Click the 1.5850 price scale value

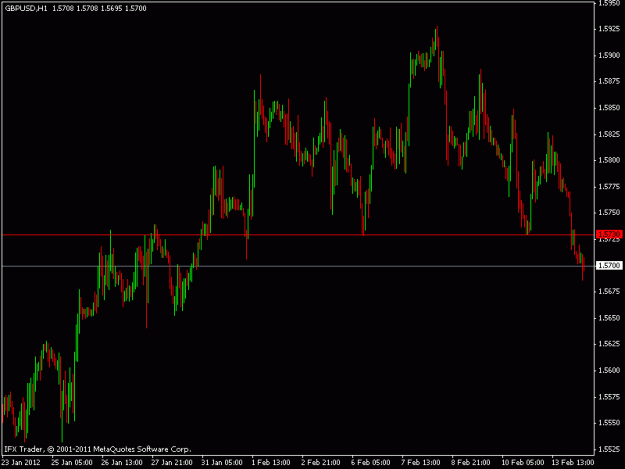(609, 108)
